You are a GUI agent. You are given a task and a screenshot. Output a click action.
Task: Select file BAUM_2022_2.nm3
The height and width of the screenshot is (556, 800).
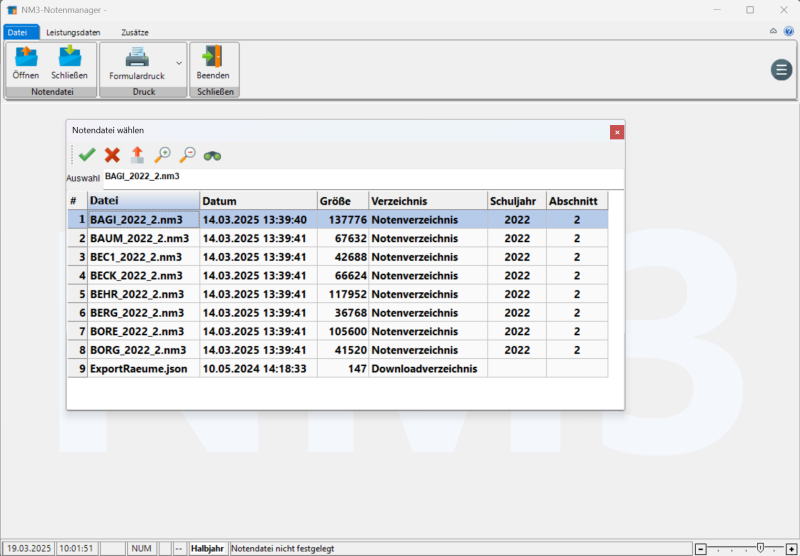[x=143, y=238]
